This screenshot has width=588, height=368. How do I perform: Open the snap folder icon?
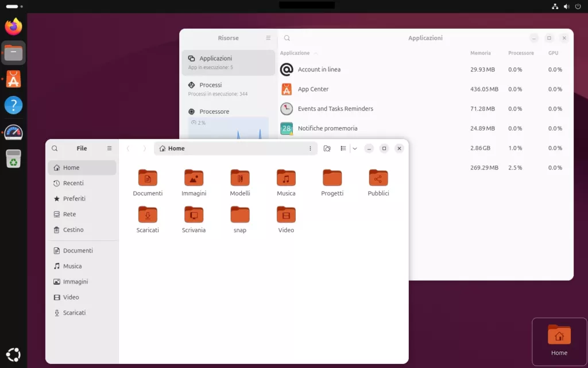(239, 215)
